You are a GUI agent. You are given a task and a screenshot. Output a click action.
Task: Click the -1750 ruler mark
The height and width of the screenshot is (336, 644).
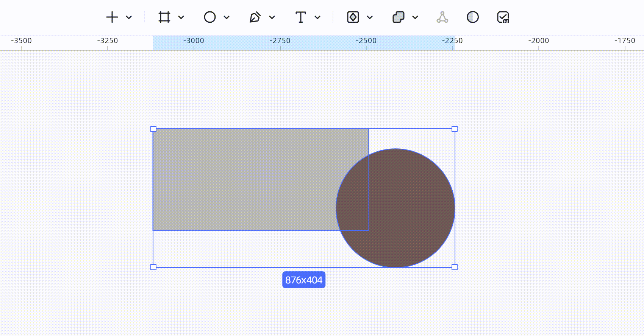[625, 40]
